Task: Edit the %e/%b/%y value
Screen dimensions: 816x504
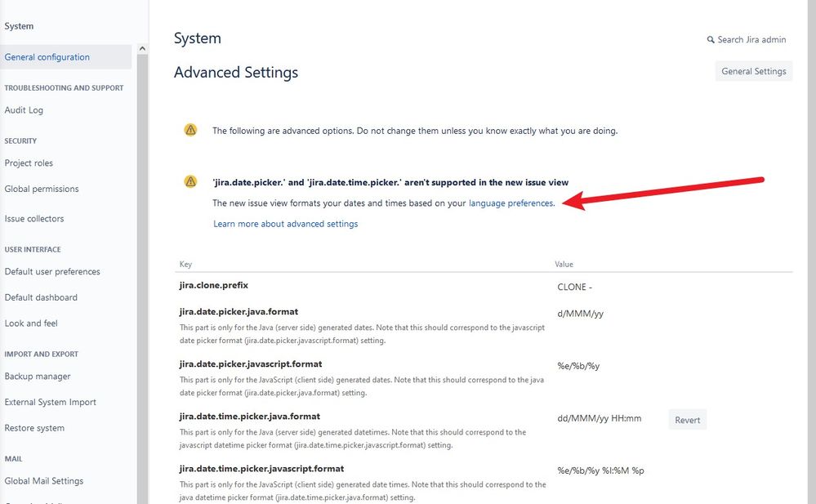Action: [578, 366]
